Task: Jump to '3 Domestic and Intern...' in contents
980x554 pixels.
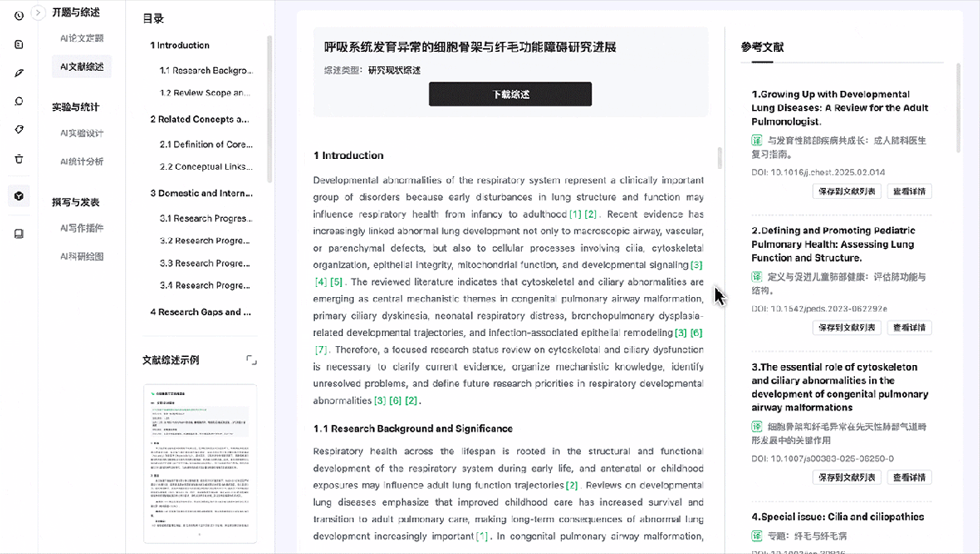Action: 201,193
